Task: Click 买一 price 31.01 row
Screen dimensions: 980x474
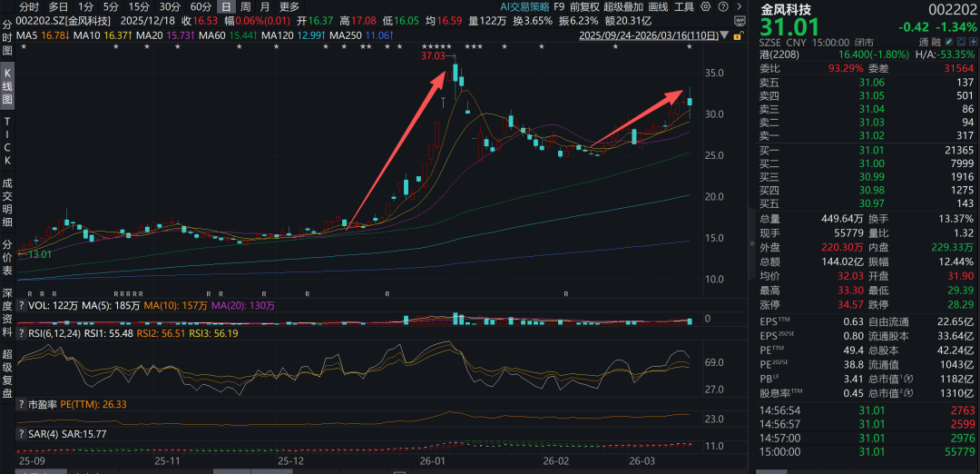Action: point(867,150)
